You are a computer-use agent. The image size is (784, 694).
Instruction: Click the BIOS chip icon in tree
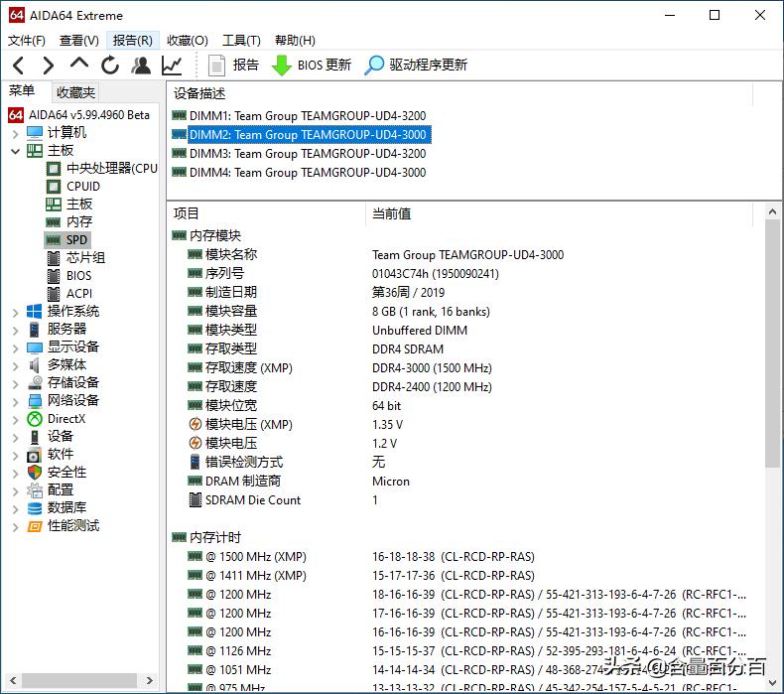(x=54, y=276)
